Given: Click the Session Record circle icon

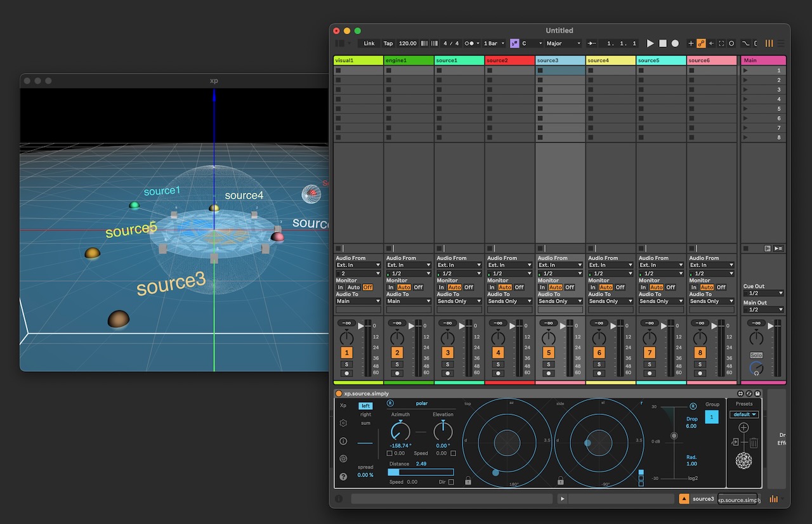Looking at the screenshot, I should click(x=731, y=43).
